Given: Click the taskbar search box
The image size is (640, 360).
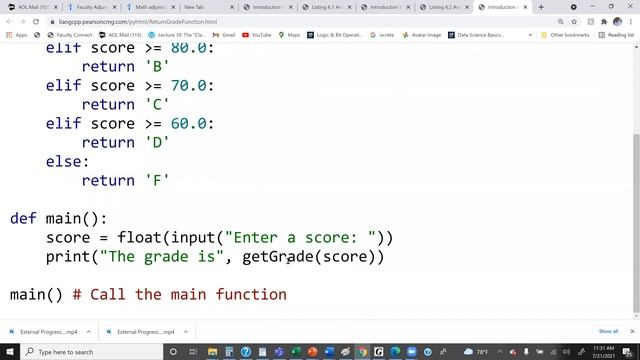Looking at the screenshot, I should (x=91, y=352).
